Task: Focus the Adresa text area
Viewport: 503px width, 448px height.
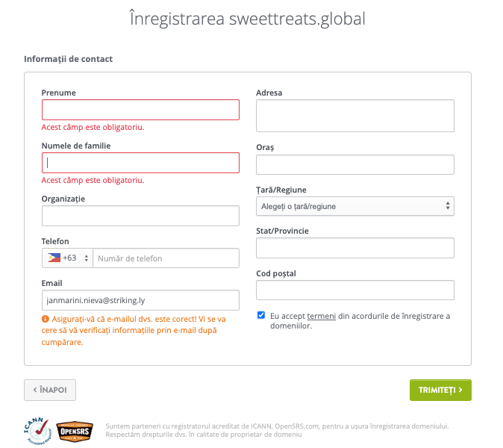Action: point(355,116)
